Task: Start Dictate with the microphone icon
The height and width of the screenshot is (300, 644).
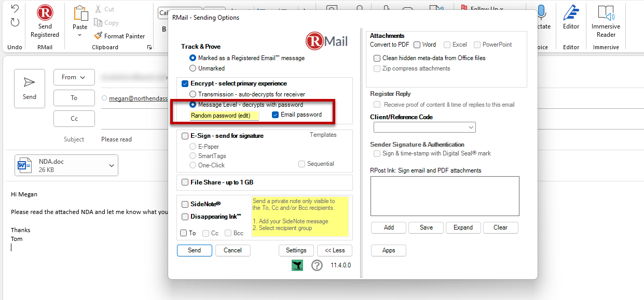Action: point(542,12)
